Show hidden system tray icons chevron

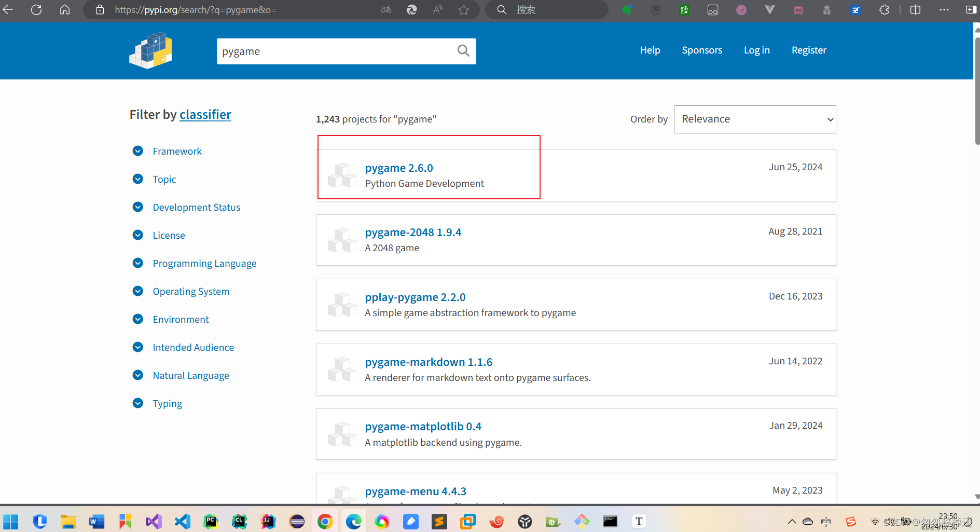[792, 522]
